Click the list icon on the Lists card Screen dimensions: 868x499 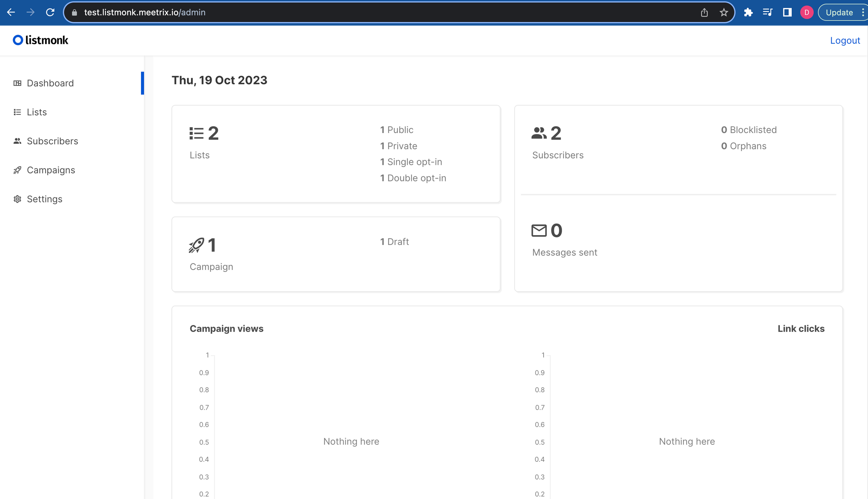pos(196,133)
